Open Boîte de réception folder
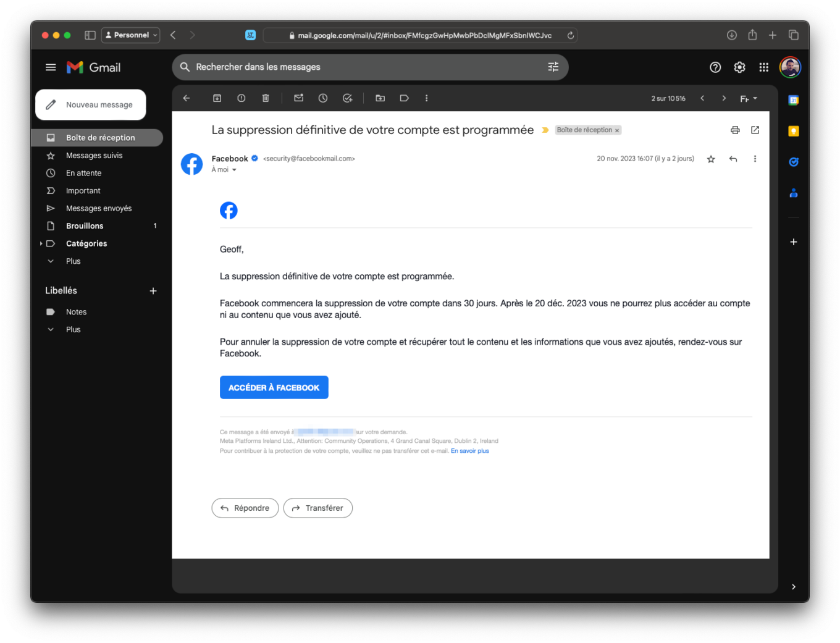The image size is (840, 643). 97,138
